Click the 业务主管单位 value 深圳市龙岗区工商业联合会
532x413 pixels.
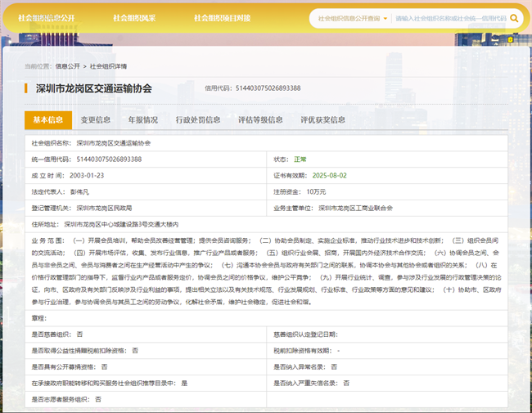355,209
